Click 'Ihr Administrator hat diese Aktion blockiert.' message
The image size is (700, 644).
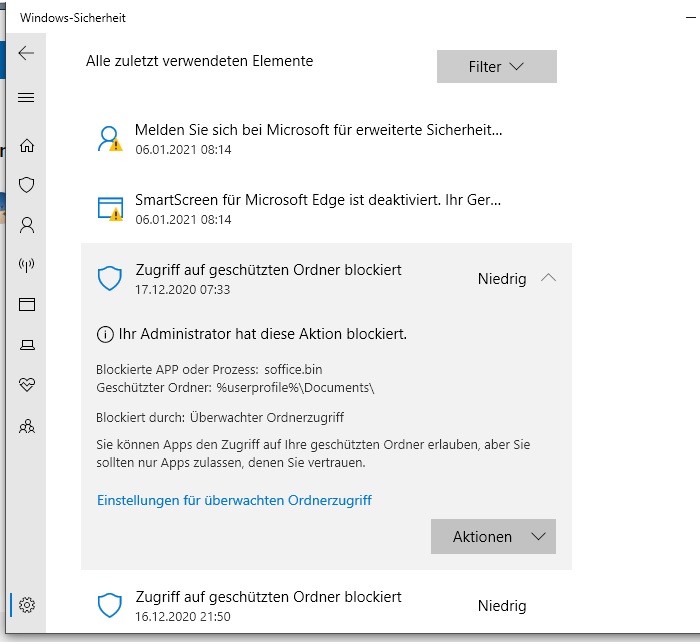[262, 334]
